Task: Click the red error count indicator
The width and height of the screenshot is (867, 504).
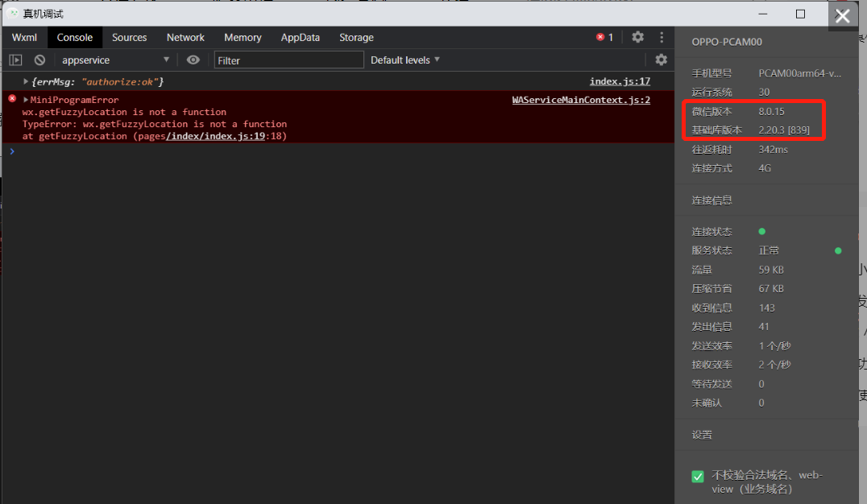Action: [604, 37]
